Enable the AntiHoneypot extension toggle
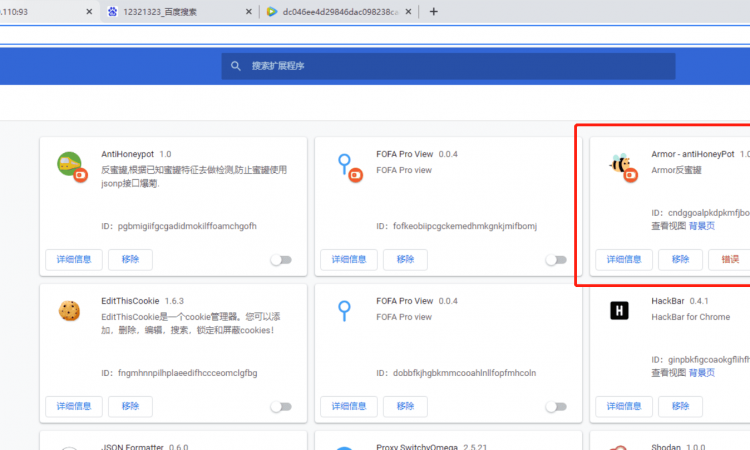Image resolution: width=750 pixels, height=450 pixels. 281,260
